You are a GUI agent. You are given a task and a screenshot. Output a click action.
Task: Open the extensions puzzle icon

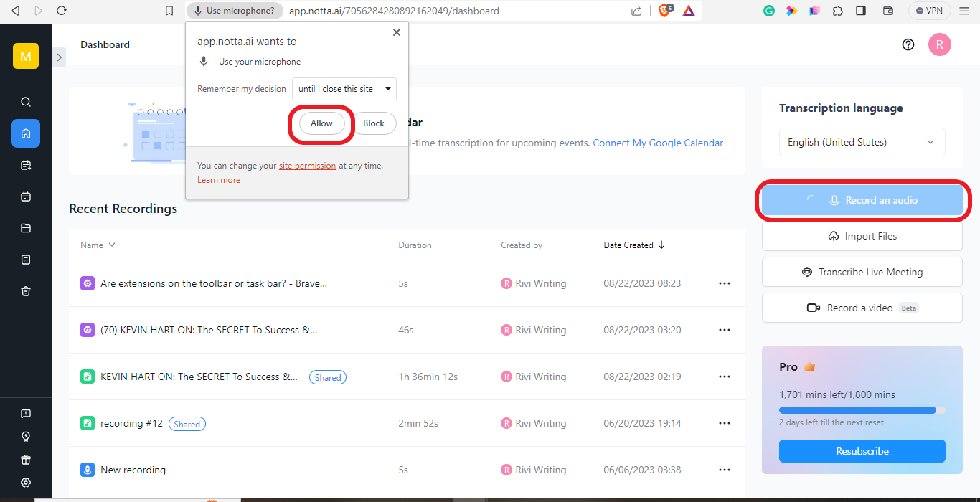point(837,11)
